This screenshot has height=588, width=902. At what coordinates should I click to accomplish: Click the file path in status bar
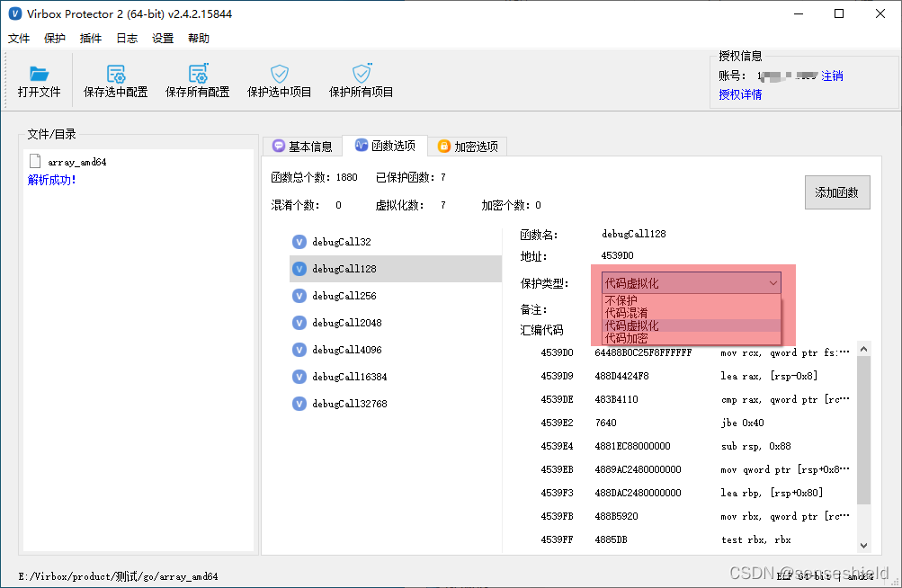pos(118,576)
